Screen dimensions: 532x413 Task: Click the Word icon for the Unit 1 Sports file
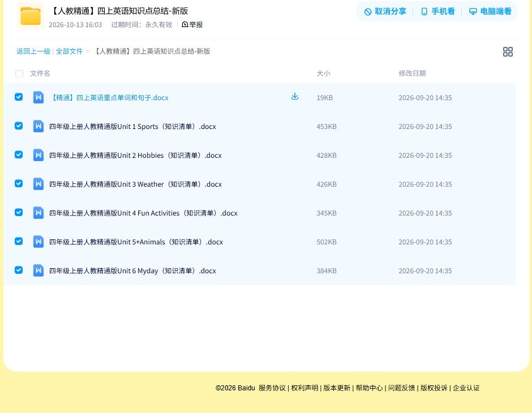[x=38, y=126]
